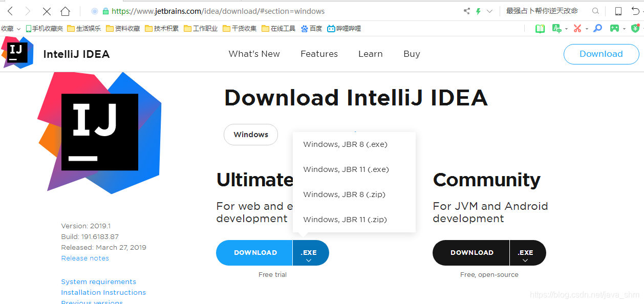Click the search box with 最强占卜 text
Screen dimensions: 644x304
click(543, 11)
